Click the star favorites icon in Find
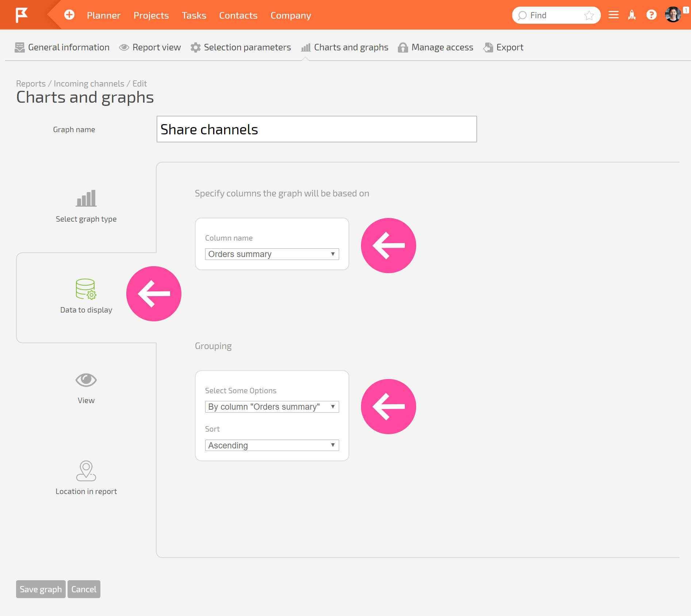Image resolution: width=691 pixels, height=616 pixels. 589,15
